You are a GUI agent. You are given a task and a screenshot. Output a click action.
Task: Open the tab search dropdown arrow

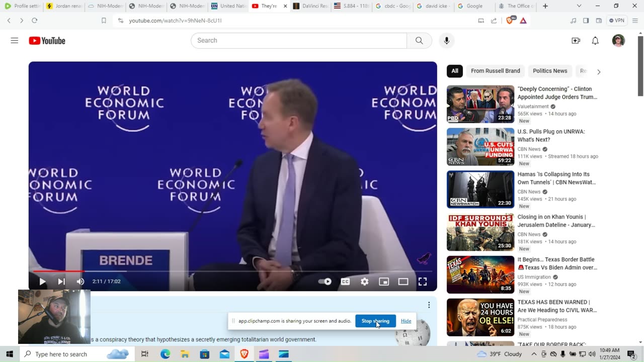pos(579,6)
